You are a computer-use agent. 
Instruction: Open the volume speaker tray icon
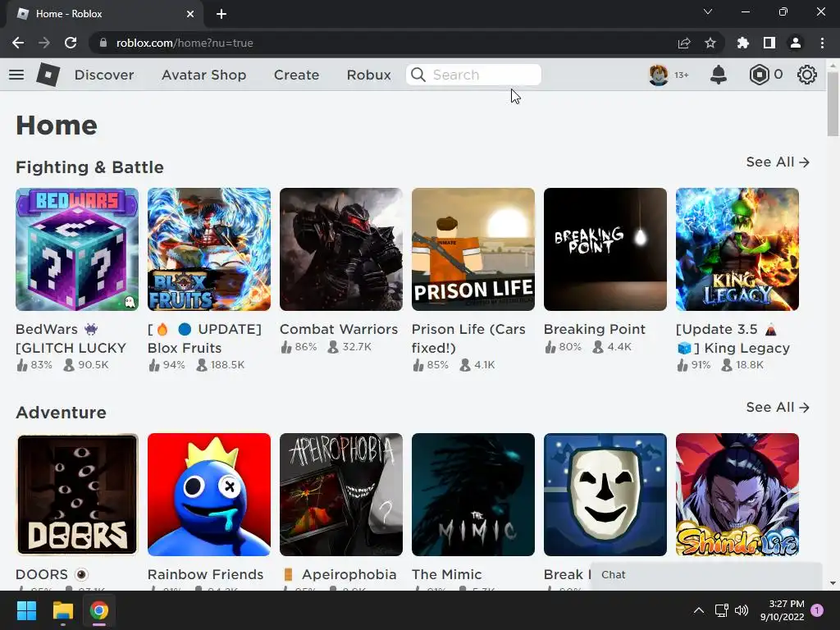[742, 610]
